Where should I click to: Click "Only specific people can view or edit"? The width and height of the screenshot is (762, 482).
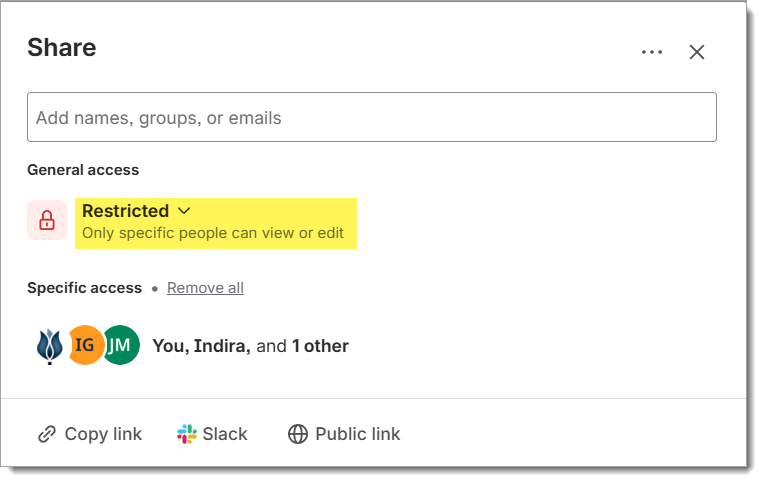point(213,233)
